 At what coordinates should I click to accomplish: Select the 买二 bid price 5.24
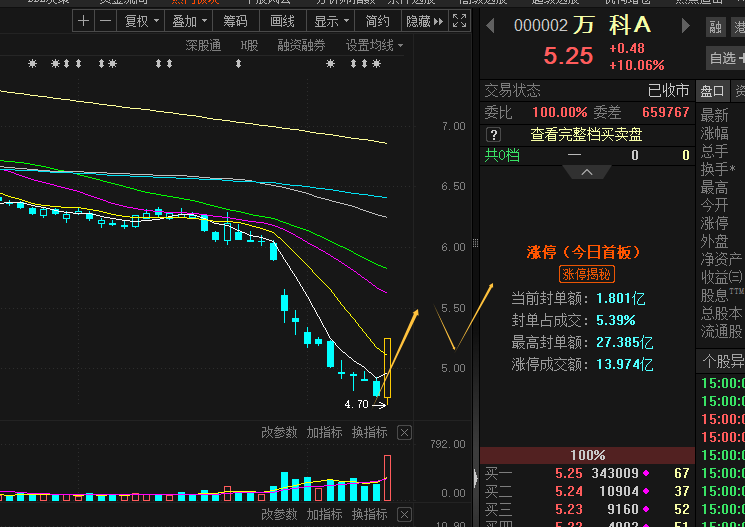click(x=569, y=491)
